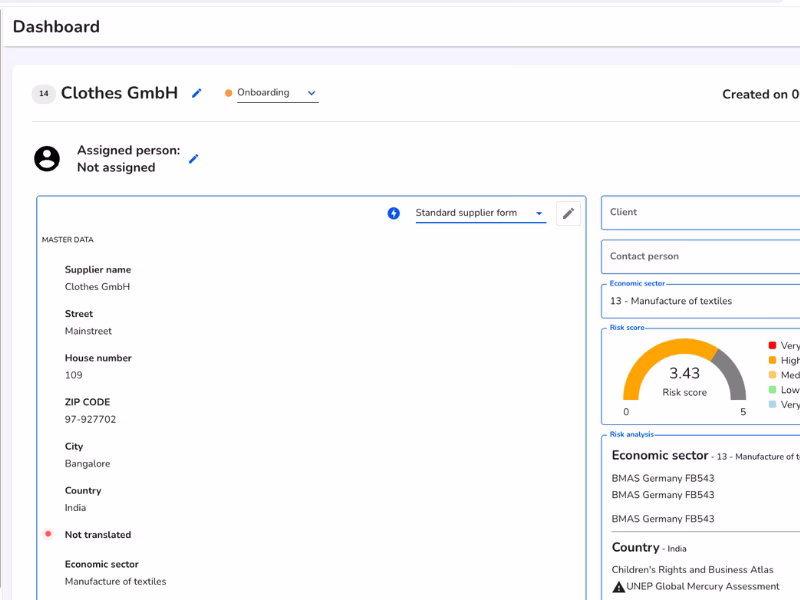This screenshot has width=800, height=600.
Task: Click into the Client field
Action: pos(700,212)
